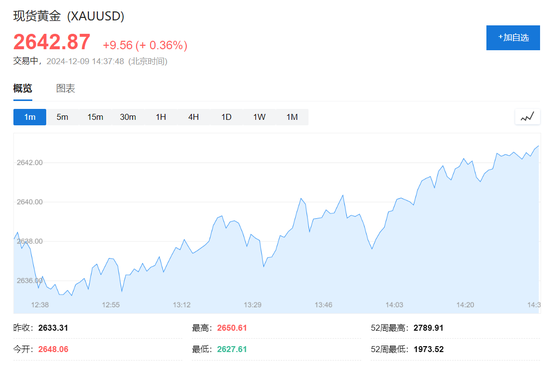Viewport: 550px width, 367px height.
Task: Click the lowest price value 2627.61
Action: [232, 349]
